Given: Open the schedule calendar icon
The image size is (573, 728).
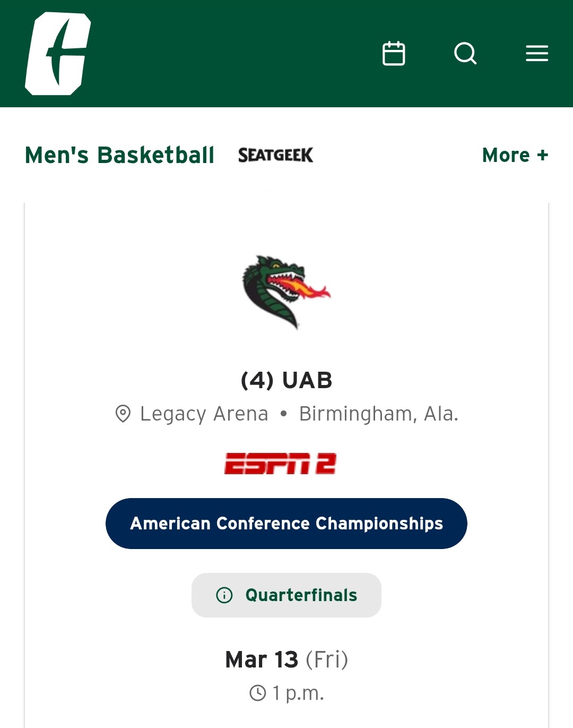Looking at the screenshot, I should pos(394,54).
